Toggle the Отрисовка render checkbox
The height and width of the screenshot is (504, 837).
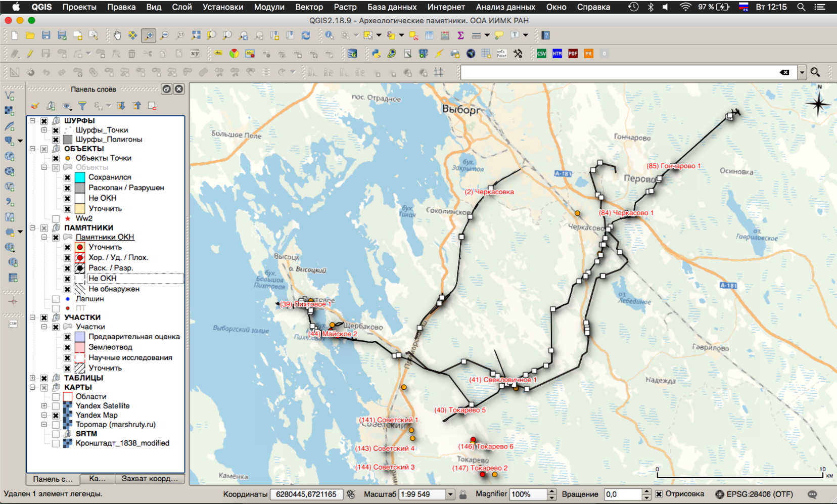coord(659,494)
